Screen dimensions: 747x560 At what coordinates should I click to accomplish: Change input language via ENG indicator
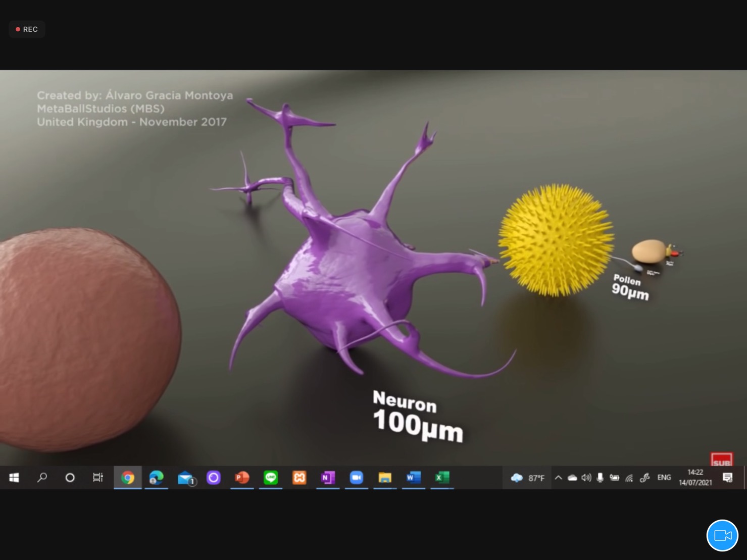point(664,477)
